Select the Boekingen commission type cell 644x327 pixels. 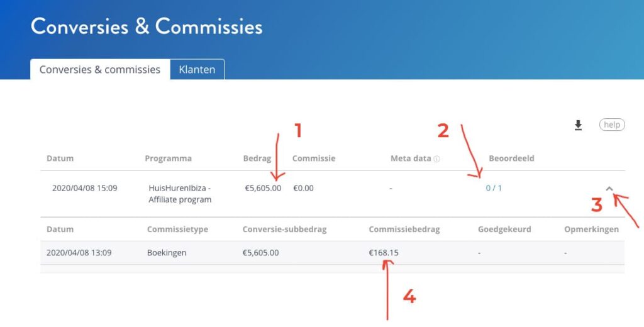tap(167, 253)
